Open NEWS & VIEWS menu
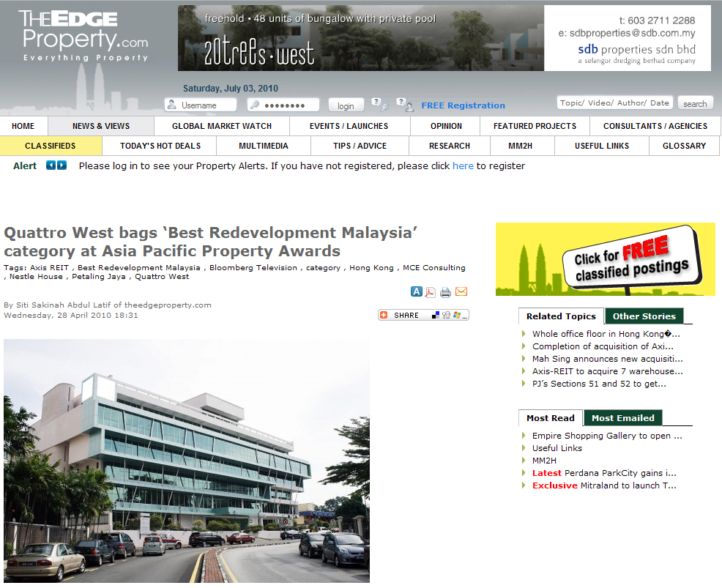This screenshot has width=722, height=588. 101,126
